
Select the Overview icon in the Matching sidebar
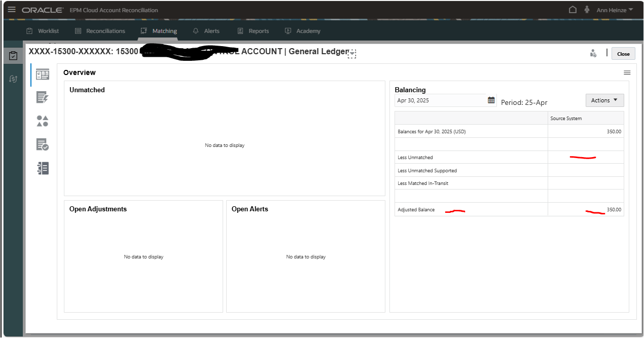pos(43,74)
